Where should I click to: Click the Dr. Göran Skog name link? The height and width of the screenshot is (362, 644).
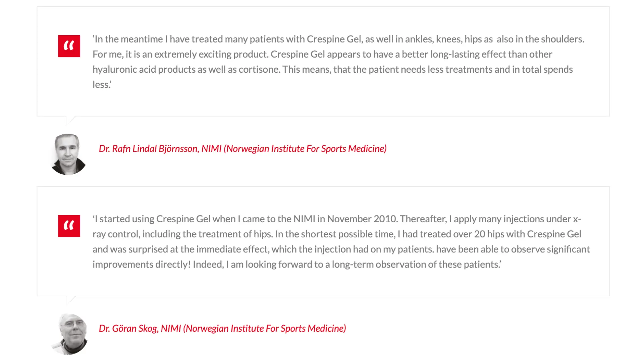point(128,328)
